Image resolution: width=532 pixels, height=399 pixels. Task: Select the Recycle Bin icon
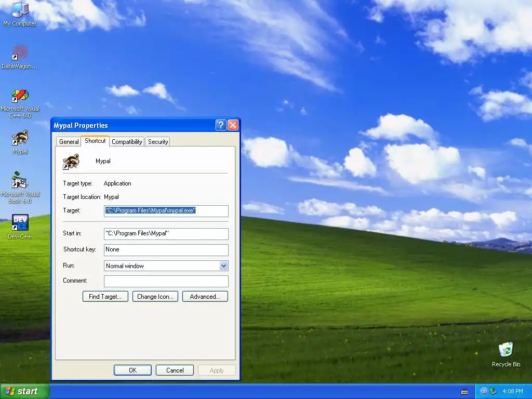point(506,355)
